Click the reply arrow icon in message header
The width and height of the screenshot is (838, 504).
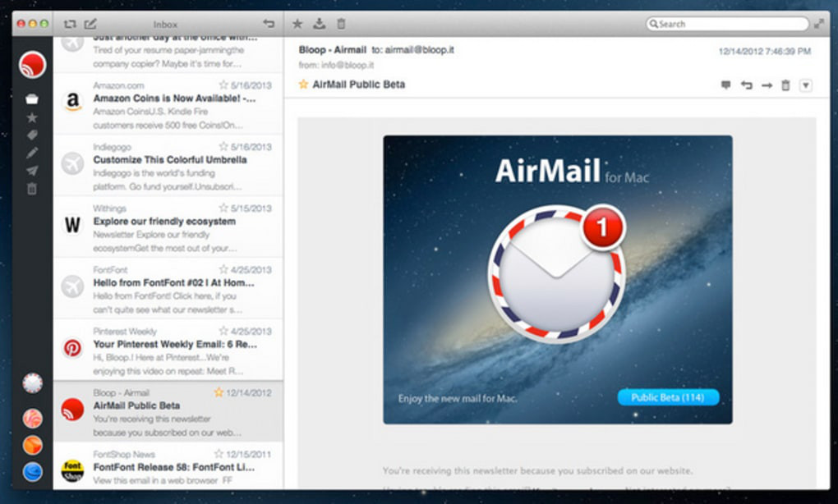pyautogui.click(x=747, y=85)
